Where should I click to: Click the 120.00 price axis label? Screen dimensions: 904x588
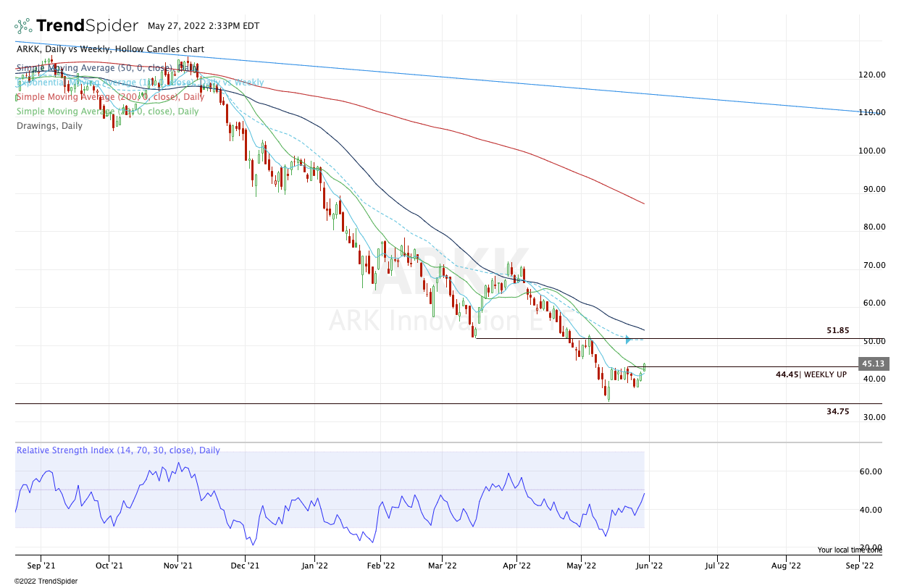click(x=871, y=75)
